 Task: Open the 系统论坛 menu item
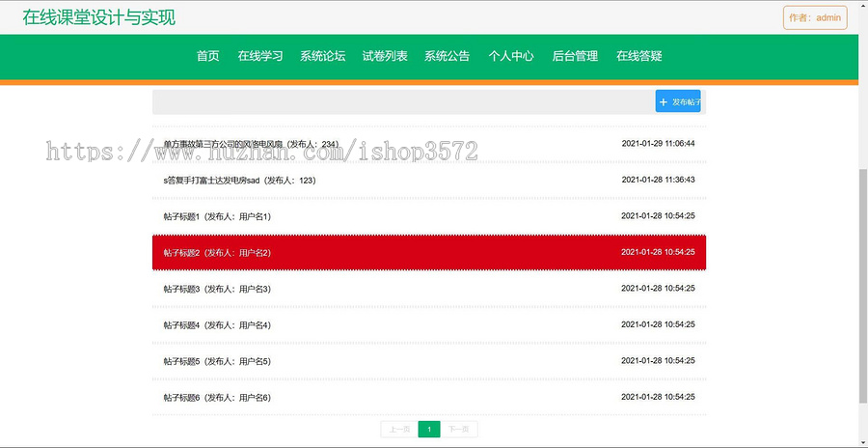(x=323, y=56)
